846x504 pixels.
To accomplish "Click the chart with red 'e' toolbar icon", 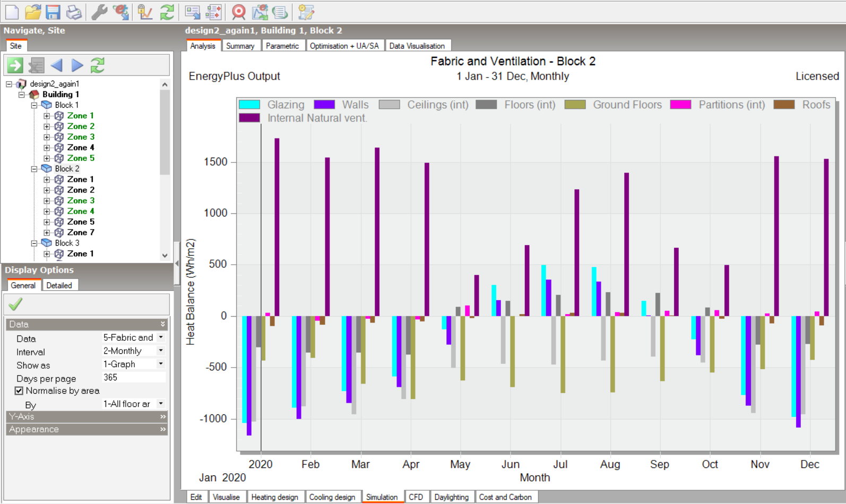I will pyautogui.click(x=260, y=12).
